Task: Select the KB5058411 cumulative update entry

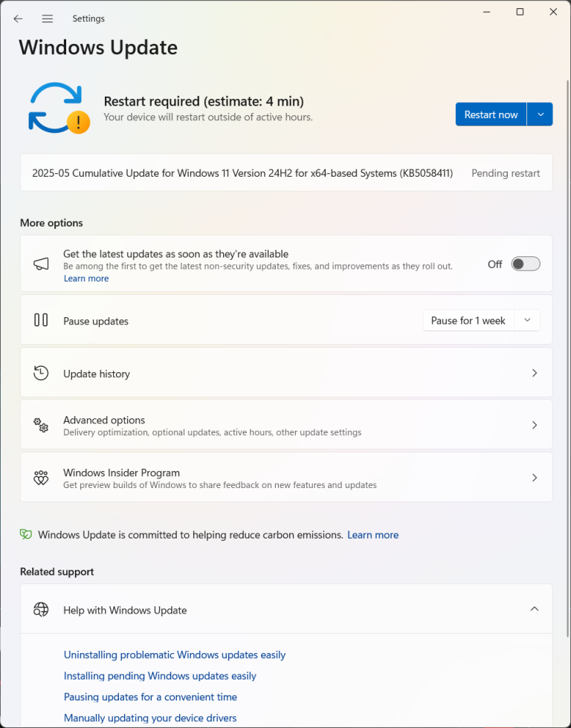Action: pos(285,172)
